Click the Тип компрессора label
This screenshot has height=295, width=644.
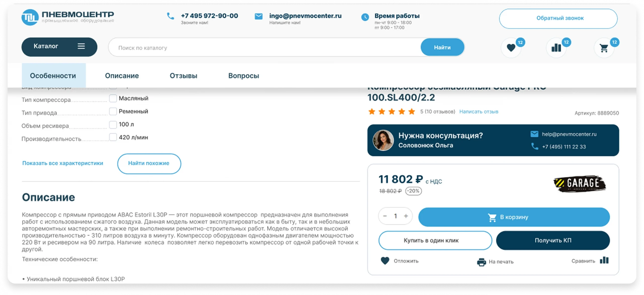point(46,100)
